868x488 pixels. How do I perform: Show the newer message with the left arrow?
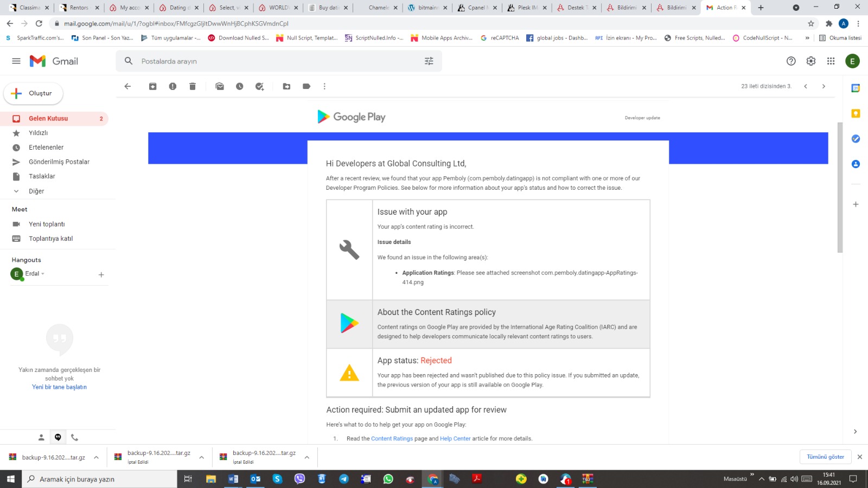tap(806, 86)
